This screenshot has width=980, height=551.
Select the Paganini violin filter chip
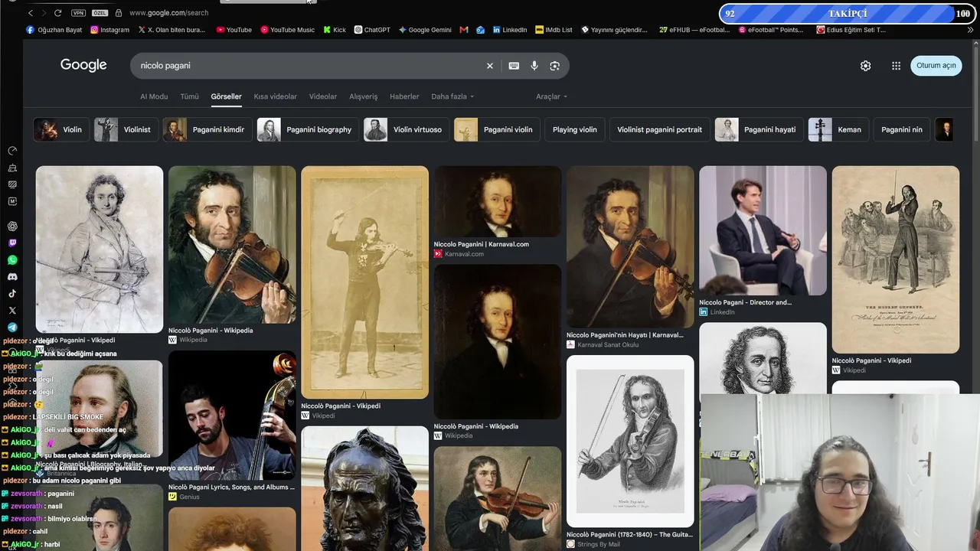point(497,129)
